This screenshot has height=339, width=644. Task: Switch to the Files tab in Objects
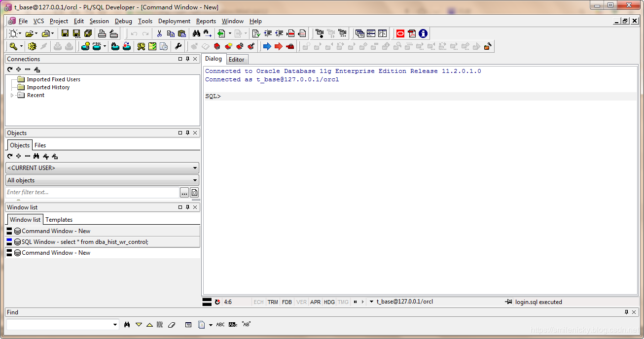[x=40, y=145]
